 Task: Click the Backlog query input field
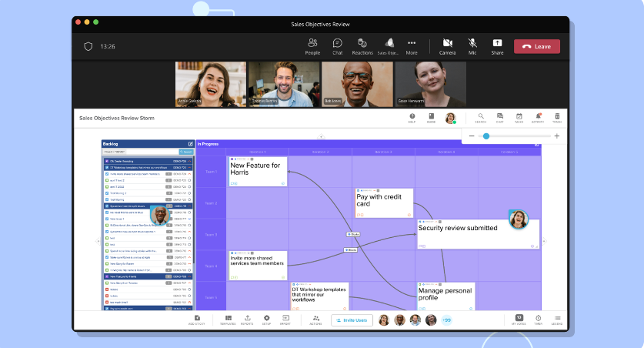pyautogui.click(x=141, y=152)
